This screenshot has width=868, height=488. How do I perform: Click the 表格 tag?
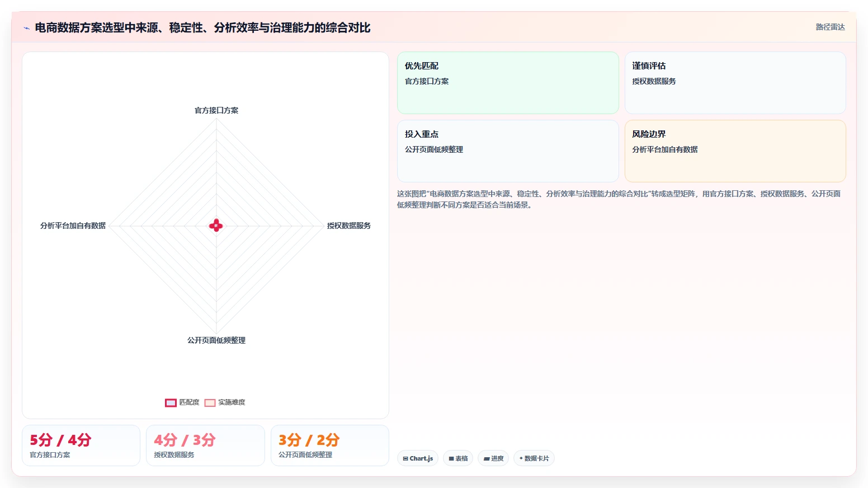click(458, 458)
